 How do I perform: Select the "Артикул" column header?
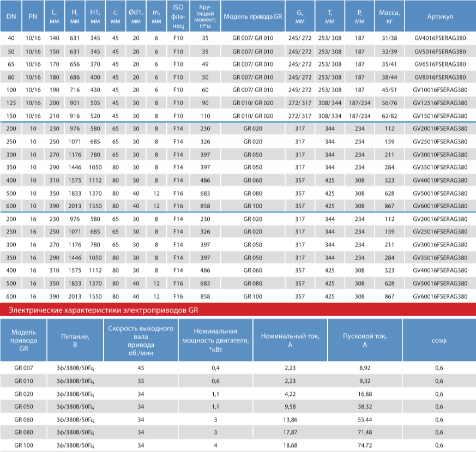point(440,16)
